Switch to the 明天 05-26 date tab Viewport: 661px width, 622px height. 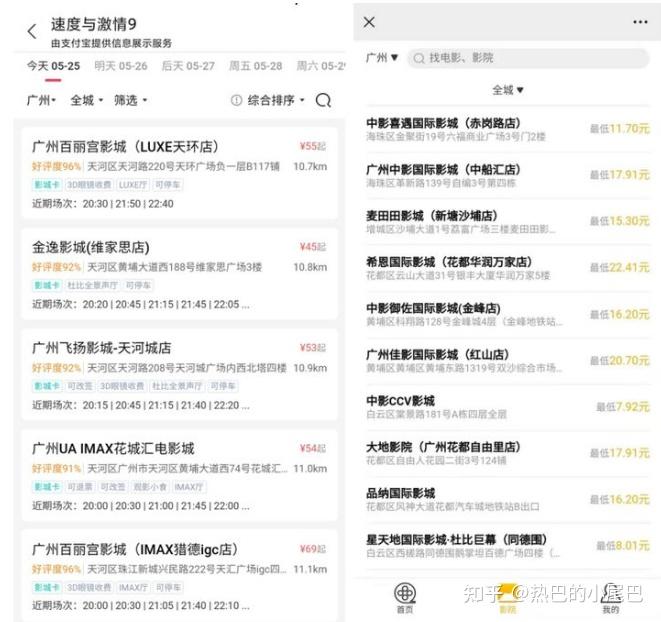click(x=121, y=66)
